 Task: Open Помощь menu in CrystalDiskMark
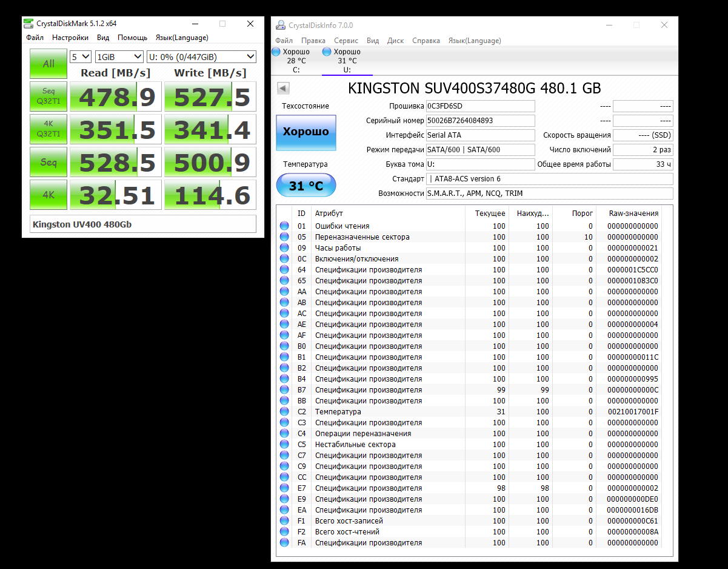pyautogui.click(x=133, y=38)
